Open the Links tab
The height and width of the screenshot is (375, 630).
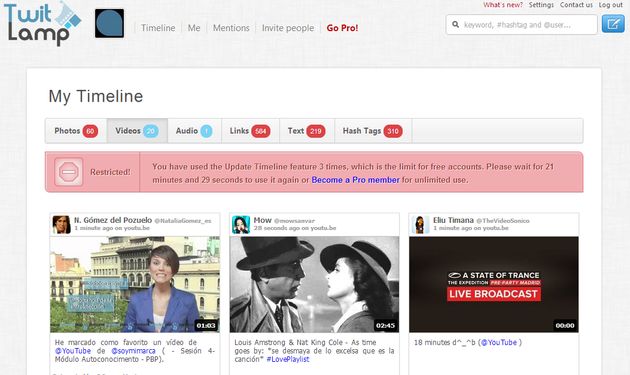(250, 131)
